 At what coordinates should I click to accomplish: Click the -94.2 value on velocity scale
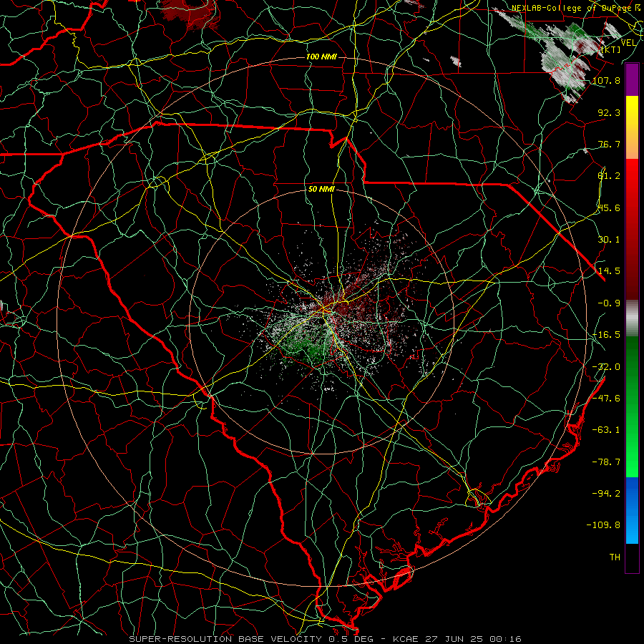click(606, 493)
